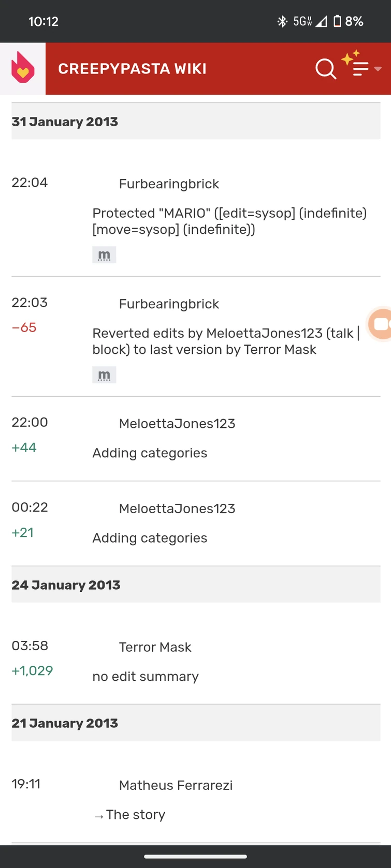This screenshot has width=391, height=868.
Task: Open Matheus Ferrarezi user page
Action: [176, 785]
